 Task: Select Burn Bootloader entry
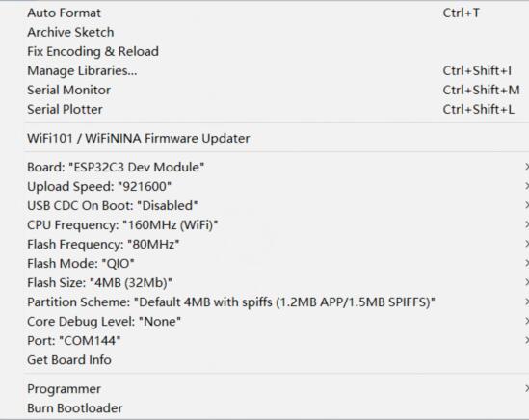click(x=276, y=407)
